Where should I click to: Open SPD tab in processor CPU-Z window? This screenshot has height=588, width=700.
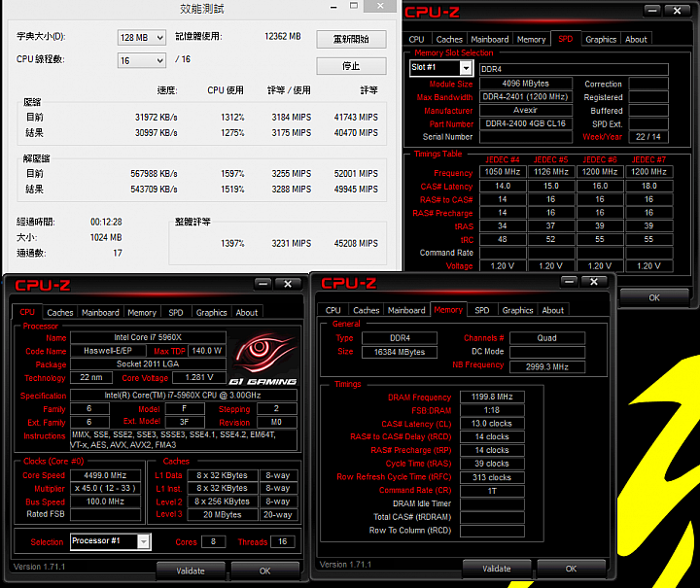pyautogui.click(x=176, y=313)
